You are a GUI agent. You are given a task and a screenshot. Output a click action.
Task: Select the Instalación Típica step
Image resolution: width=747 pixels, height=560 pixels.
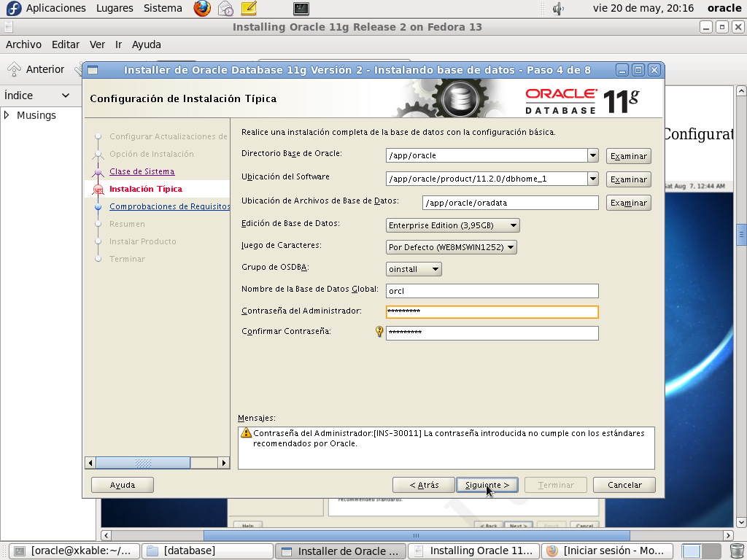[x=146, y=189]
